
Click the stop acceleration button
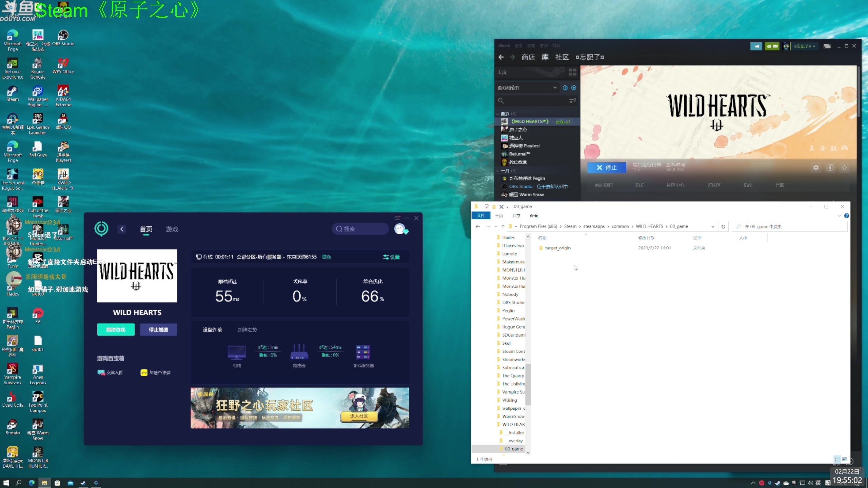tap(158, 329)
